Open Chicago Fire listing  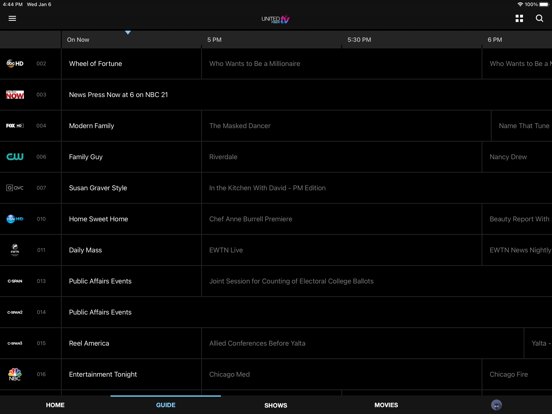pos(517,374)
